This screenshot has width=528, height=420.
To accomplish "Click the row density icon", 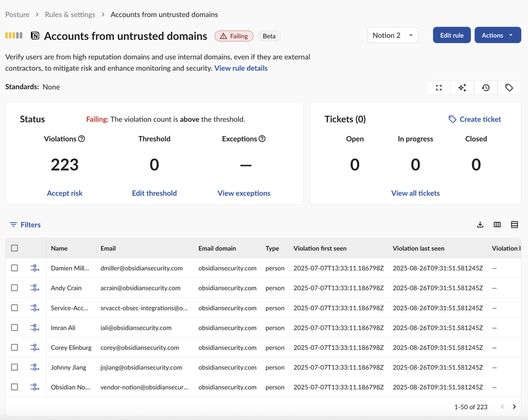I will click(514, 225).
